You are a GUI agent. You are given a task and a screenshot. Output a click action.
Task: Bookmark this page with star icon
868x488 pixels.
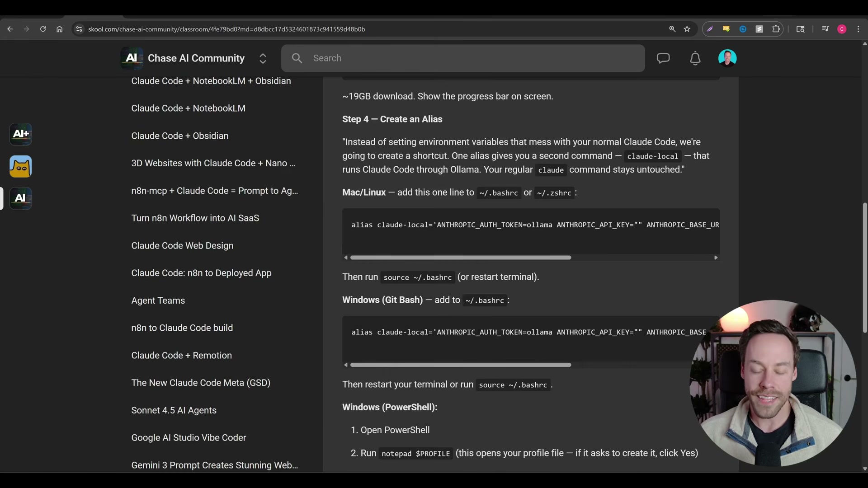coord(687,29)
